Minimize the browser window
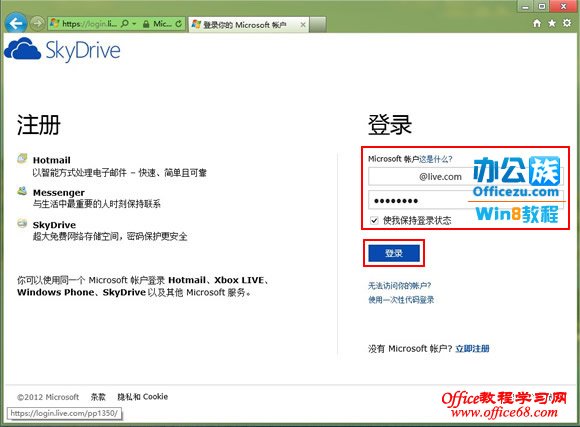Image resolution: width=580 pixels, height=427 pixels. pos(525,6)
